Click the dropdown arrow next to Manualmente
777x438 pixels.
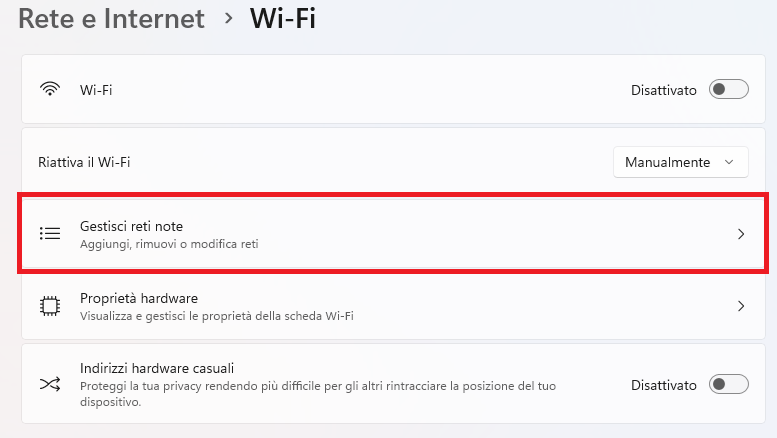click(729, 162)
